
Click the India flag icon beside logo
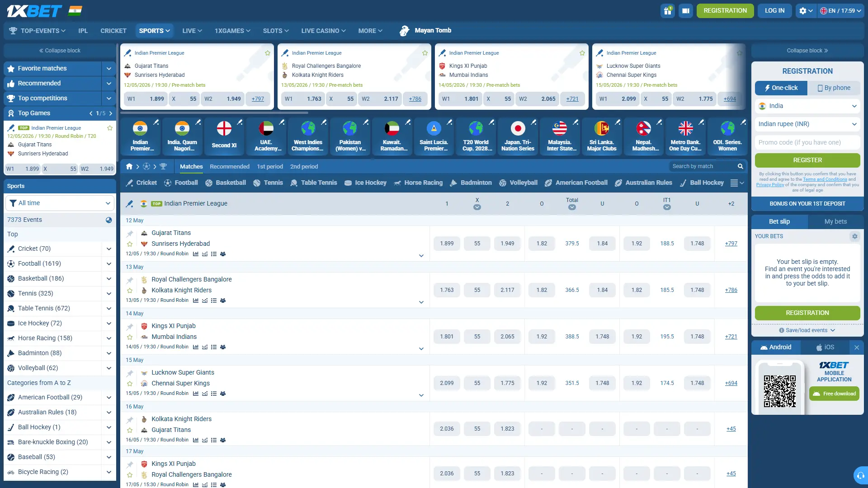point(75,11)
